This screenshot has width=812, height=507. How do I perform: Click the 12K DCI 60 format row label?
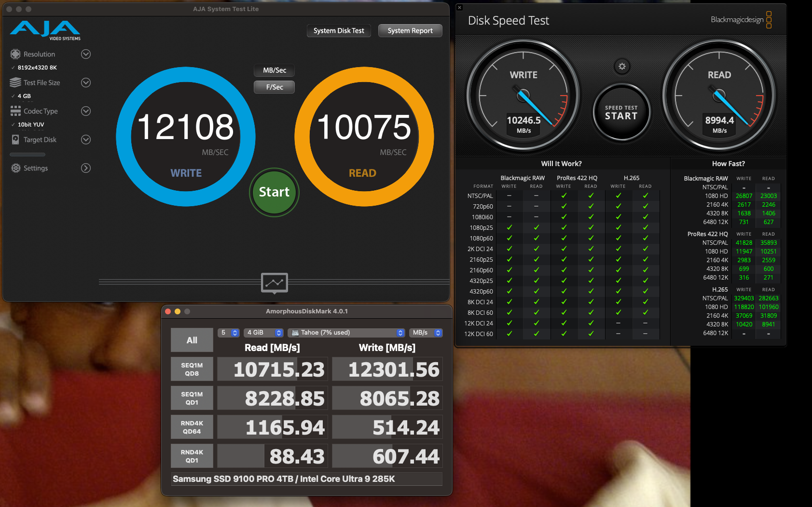[479, 334]
